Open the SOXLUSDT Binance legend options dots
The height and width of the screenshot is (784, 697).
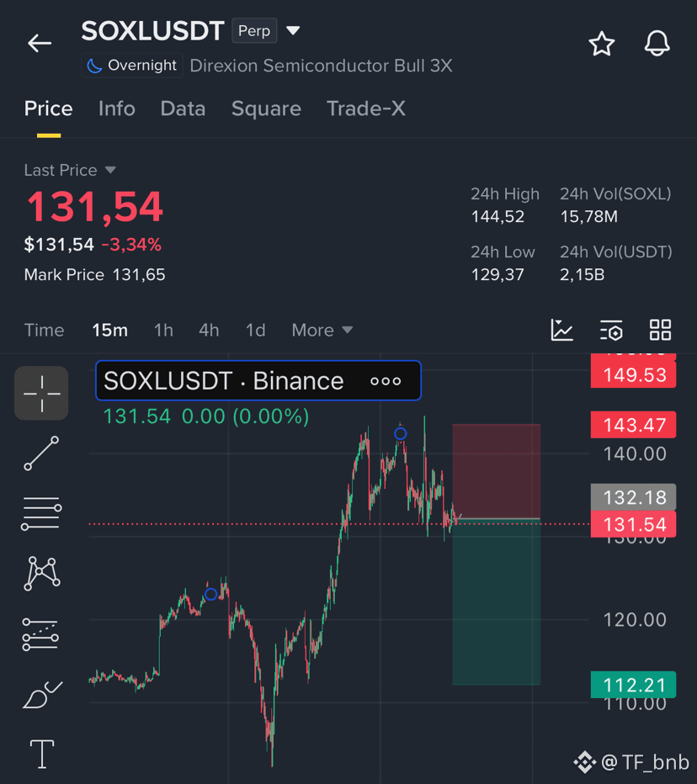[x=386, y=381]
